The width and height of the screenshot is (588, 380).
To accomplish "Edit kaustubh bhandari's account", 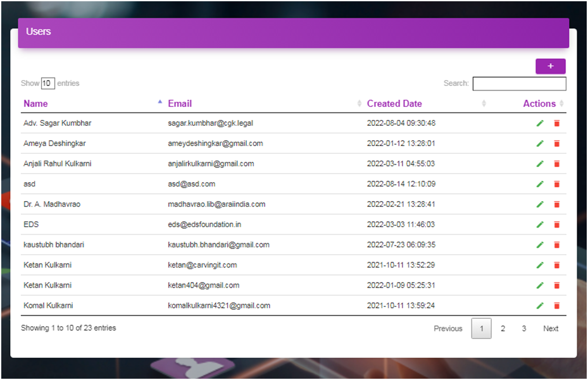I will click(540, 245).
